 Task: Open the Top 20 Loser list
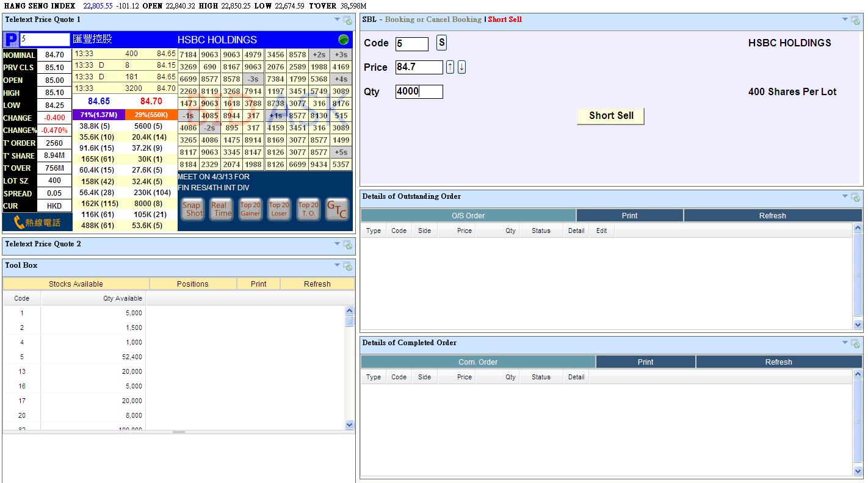[x=279, y=209]
